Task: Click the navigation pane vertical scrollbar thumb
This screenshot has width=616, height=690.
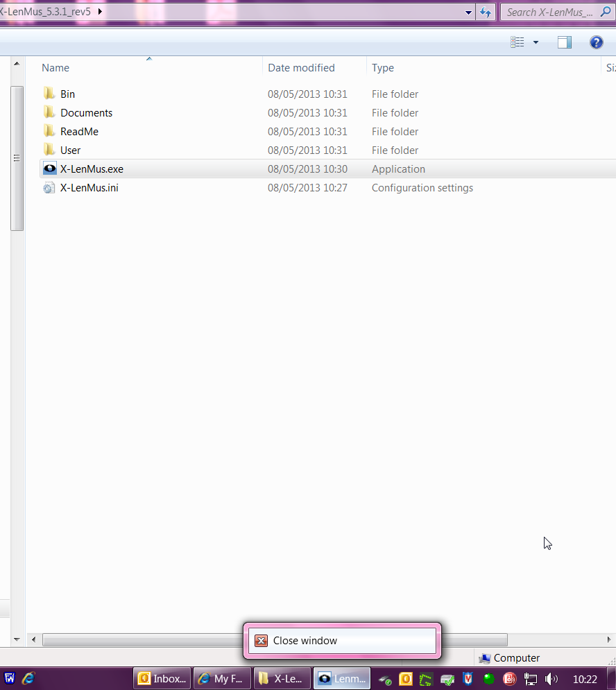Action: 17,158
